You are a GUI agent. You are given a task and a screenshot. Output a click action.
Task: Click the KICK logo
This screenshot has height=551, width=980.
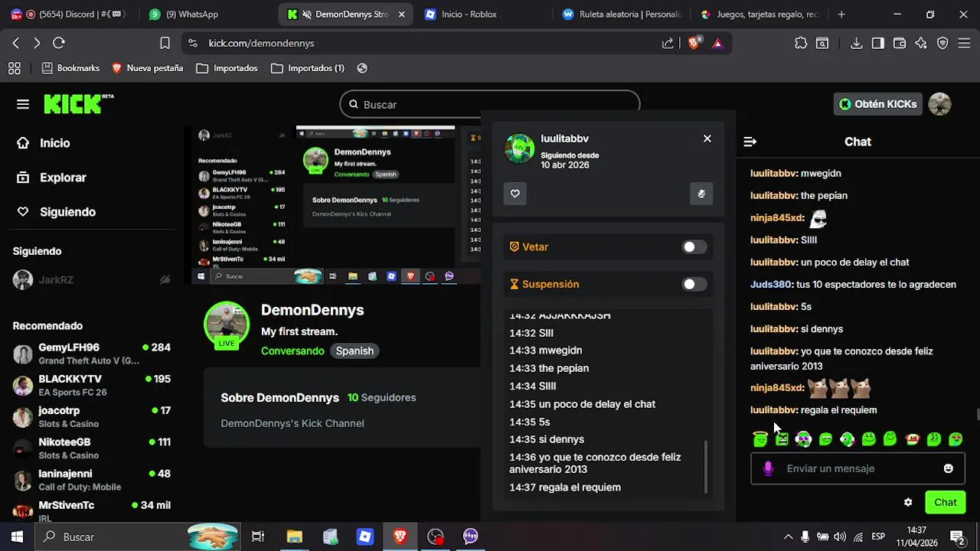click(78, 104)
